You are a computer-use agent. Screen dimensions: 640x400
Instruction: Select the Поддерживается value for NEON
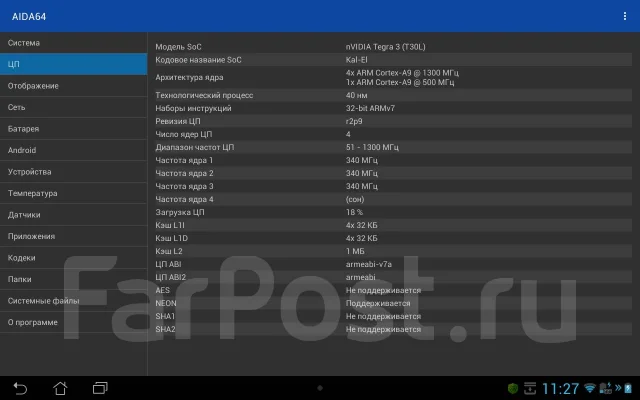tap(378, 303)
